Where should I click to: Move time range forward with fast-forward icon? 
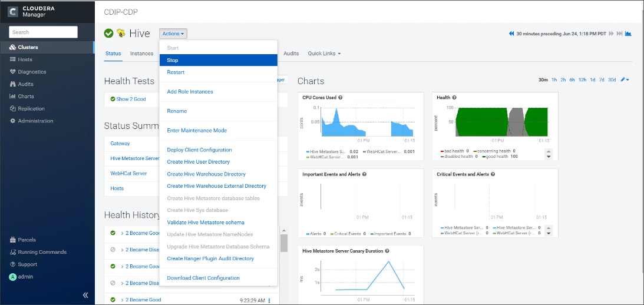611,34
